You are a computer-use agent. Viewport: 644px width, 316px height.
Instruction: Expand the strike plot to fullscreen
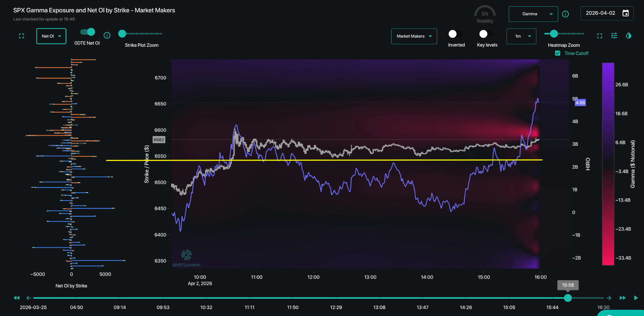[21, 36]
